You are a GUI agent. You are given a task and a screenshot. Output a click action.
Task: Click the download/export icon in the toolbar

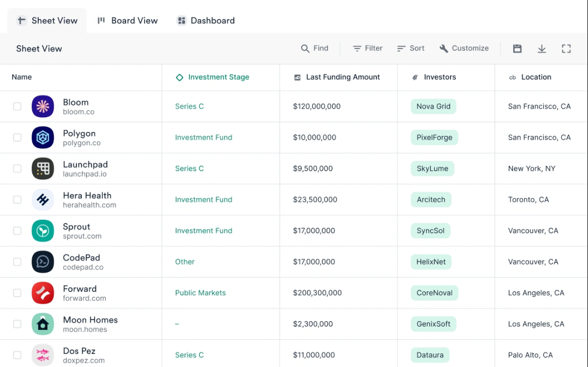coord(542,48)
